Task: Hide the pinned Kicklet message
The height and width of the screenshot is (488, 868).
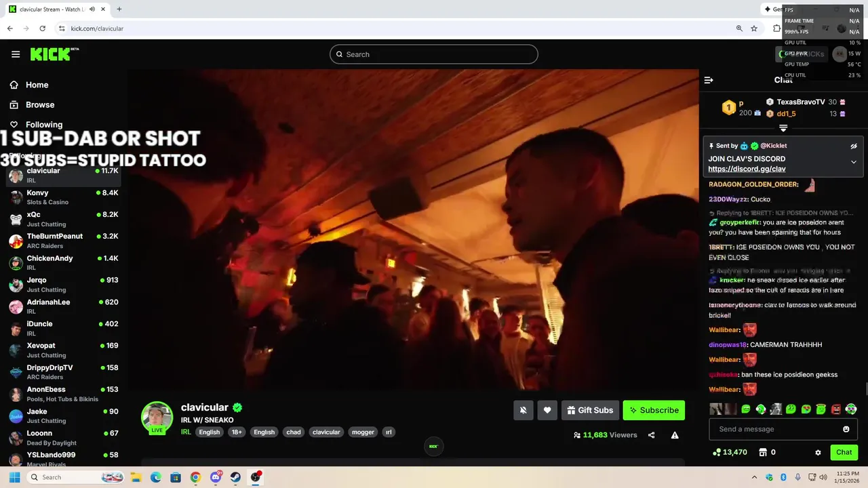Action: (854, 146)
